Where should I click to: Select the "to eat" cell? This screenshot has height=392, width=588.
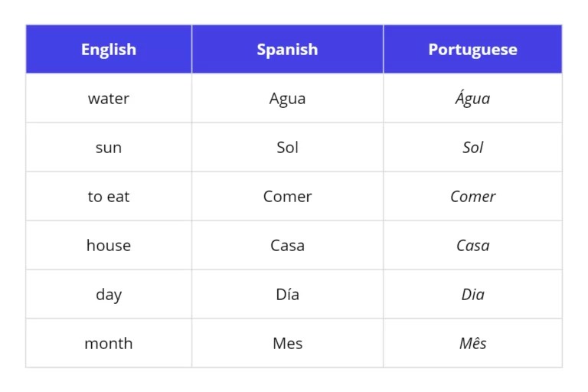pos(109,197)
